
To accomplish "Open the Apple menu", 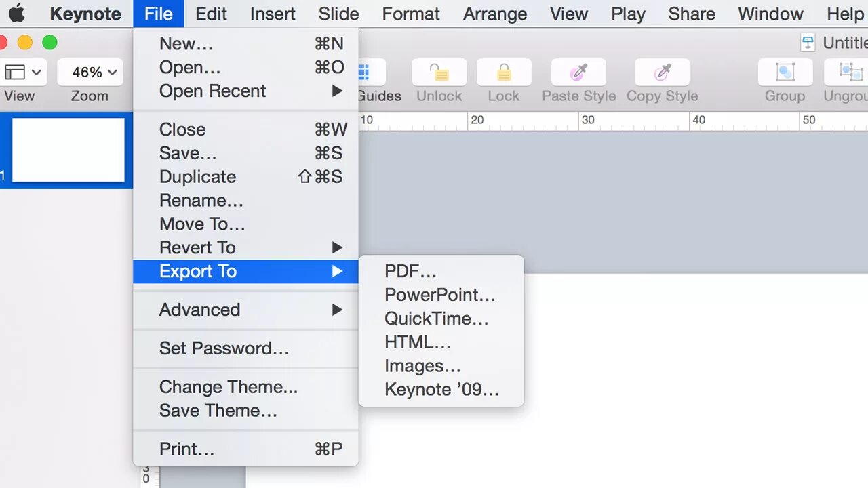I will 16,13.
